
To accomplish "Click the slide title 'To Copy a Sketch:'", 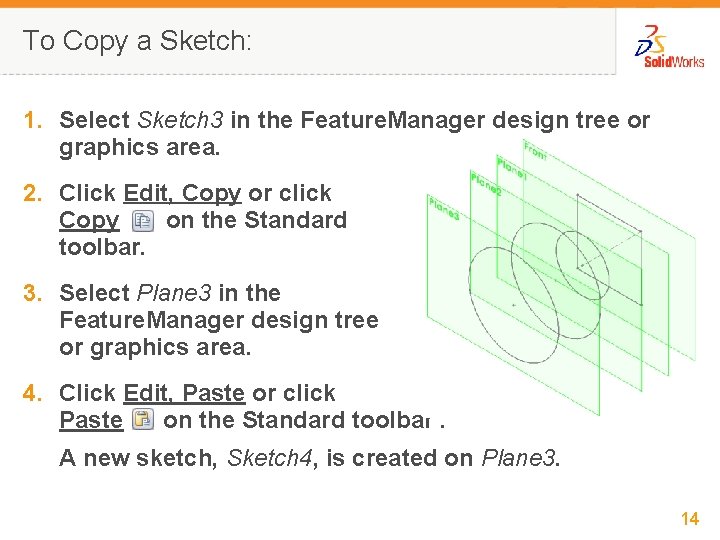I will pyautogui.click(x=137, y=41).
